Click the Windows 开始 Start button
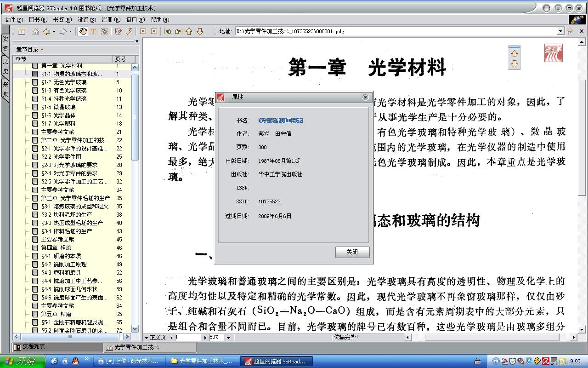Viewport: 588px width, 368px height. coord(23,361)
